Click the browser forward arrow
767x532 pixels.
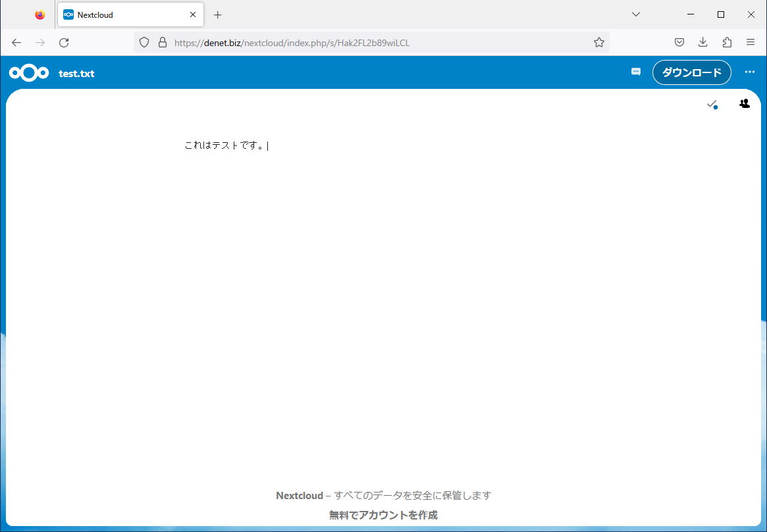pyautogui.click(x=40, y=43)
